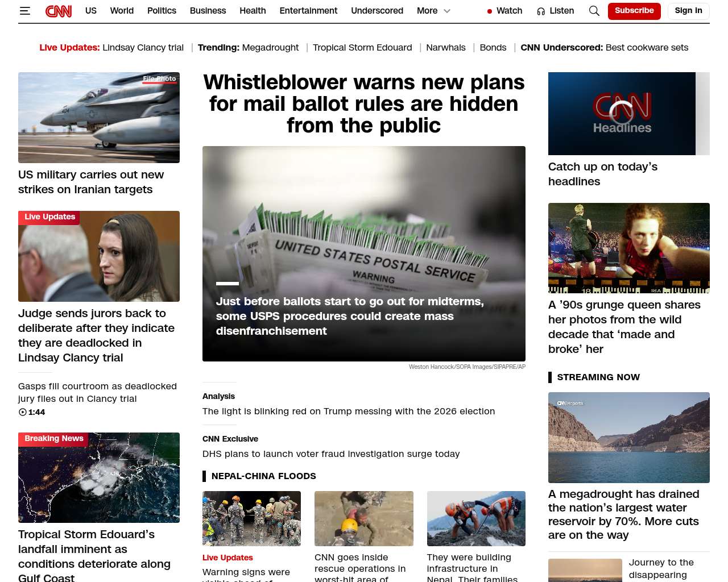Click the Sign in button
Viewport: 728px width, 582px height.
click(688, 11)
